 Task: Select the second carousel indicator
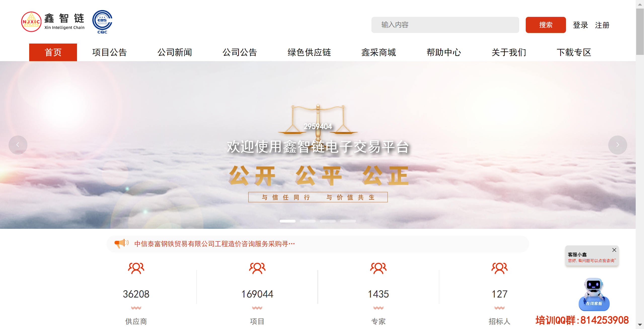pyautogui.click(x=308, y=221)
